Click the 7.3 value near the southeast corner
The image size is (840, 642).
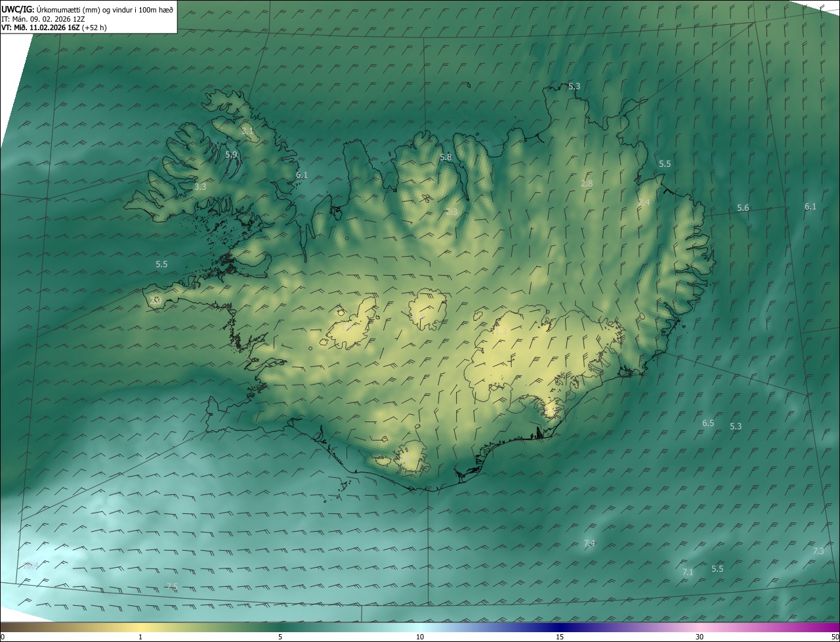click(x=818, y=551)
